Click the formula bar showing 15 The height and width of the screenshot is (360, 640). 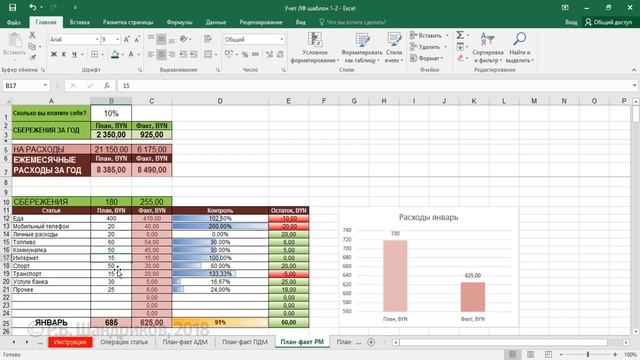376,85
